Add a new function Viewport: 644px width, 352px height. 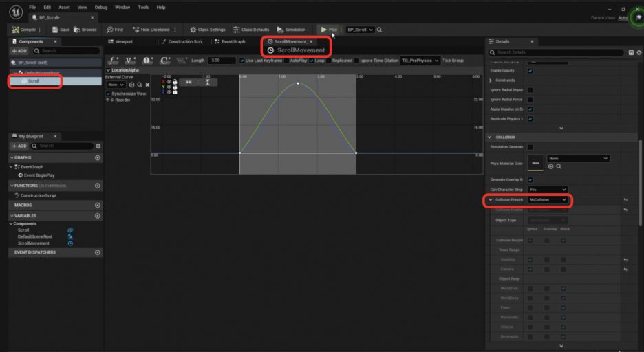[97, 186]
